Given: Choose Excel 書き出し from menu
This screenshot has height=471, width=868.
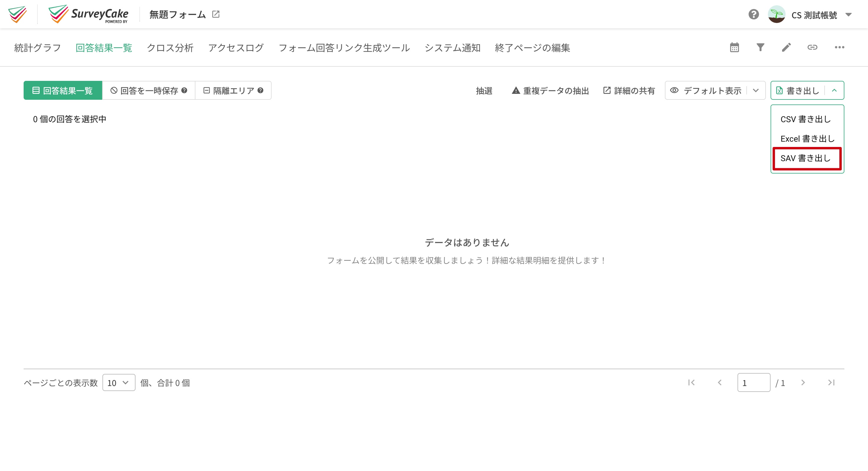Looking at the screenshot, I should click(x=807, y=139).
